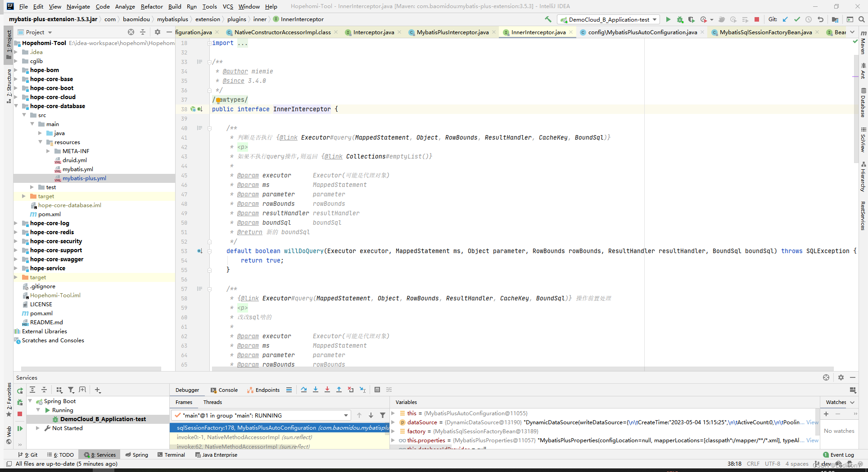Toggle the 6: TODO tool window
The height and width of the screenshot is (472, 868).
[60, 455]
